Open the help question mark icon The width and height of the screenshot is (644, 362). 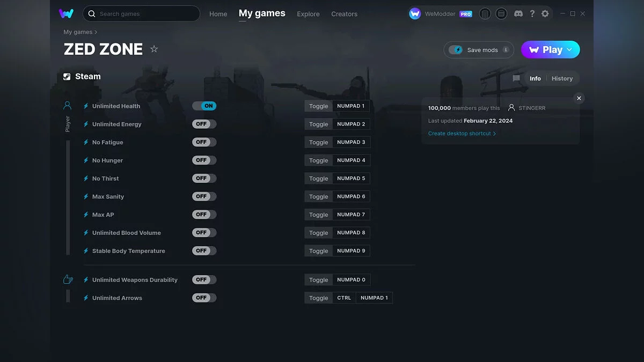click(532, 13)
